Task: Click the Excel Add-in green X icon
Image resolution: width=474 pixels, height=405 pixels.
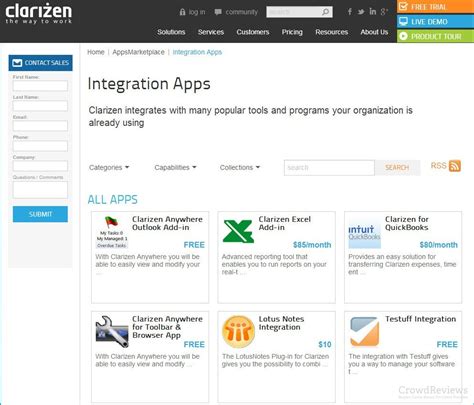Action: coord(238,231)
